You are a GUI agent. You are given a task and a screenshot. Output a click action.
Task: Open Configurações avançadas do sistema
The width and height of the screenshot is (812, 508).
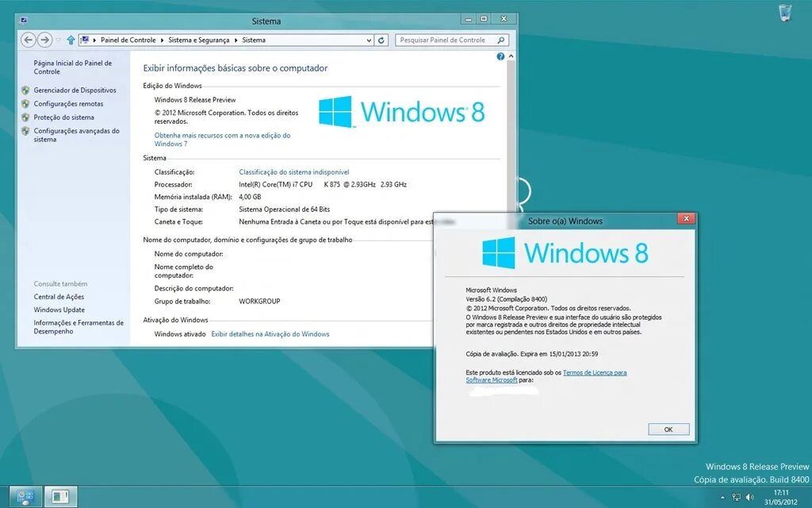[x=77, y=135]
